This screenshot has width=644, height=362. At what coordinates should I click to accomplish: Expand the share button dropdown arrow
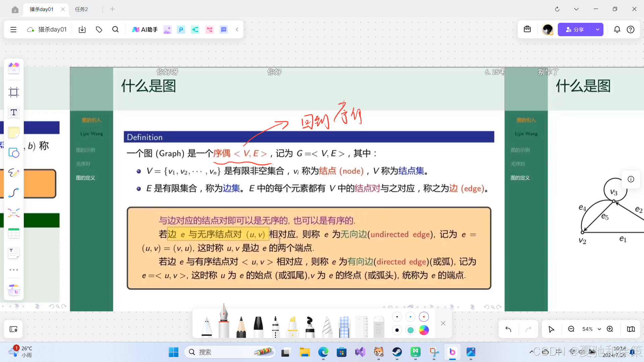point(598,29)
